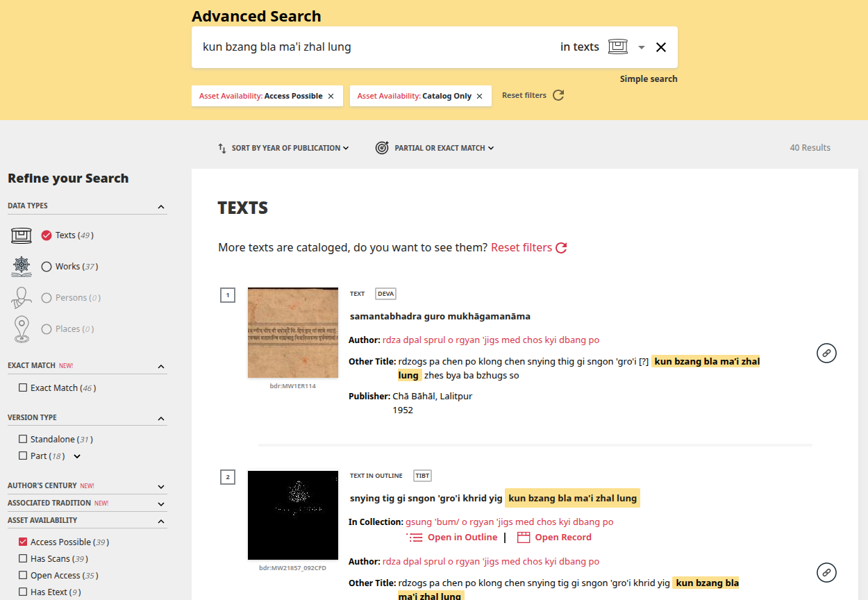Click the link icon beside the second result

click(x=826, y=573)
